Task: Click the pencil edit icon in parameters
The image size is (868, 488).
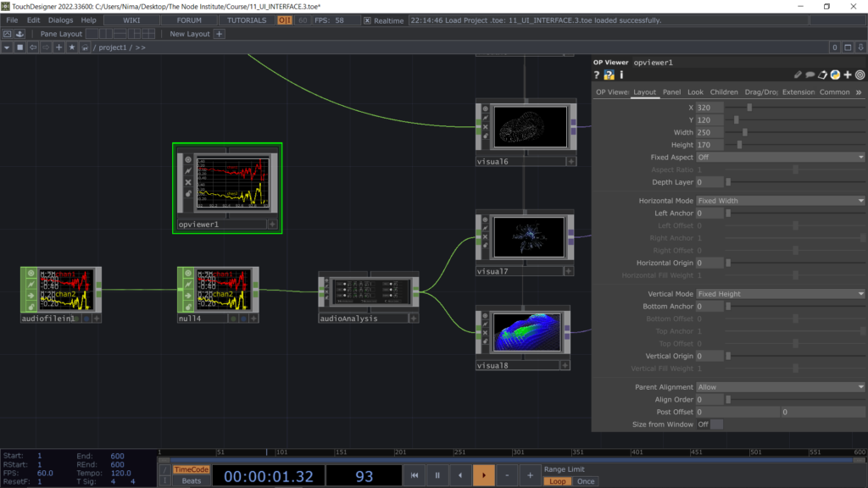Action: 798,75
